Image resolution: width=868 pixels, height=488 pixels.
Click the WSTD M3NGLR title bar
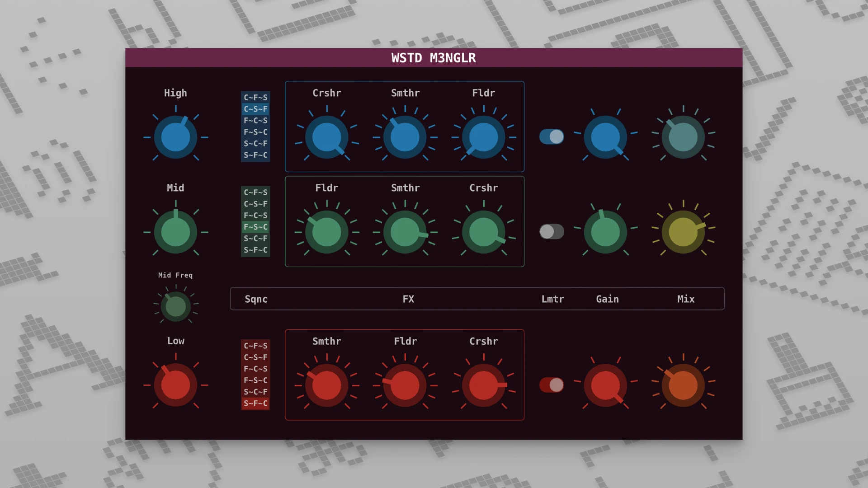(433, 58)
